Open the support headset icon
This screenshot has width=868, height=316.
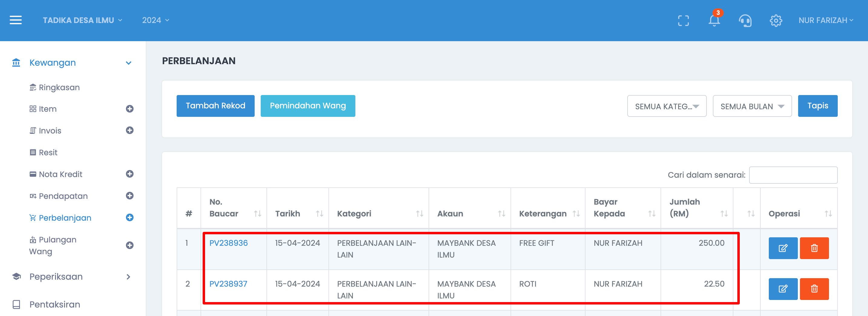[x=745, y=21]
